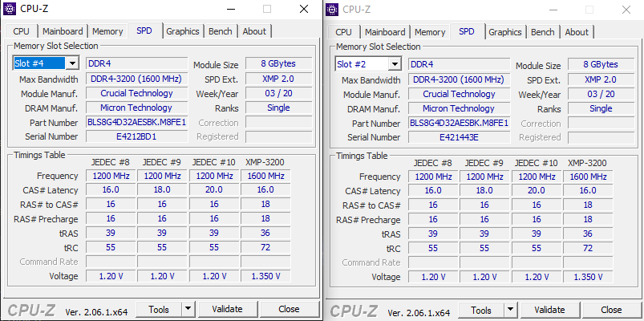
Task: Click the XMP-3200 column header in the Slot #4 window
Action: [x=265, y=162]
